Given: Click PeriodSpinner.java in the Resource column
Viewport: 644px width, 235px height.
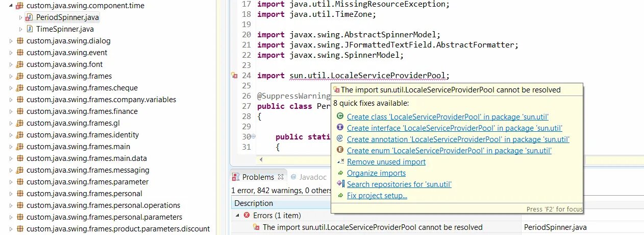Looking at the screenshot, I should coord(555,227).
